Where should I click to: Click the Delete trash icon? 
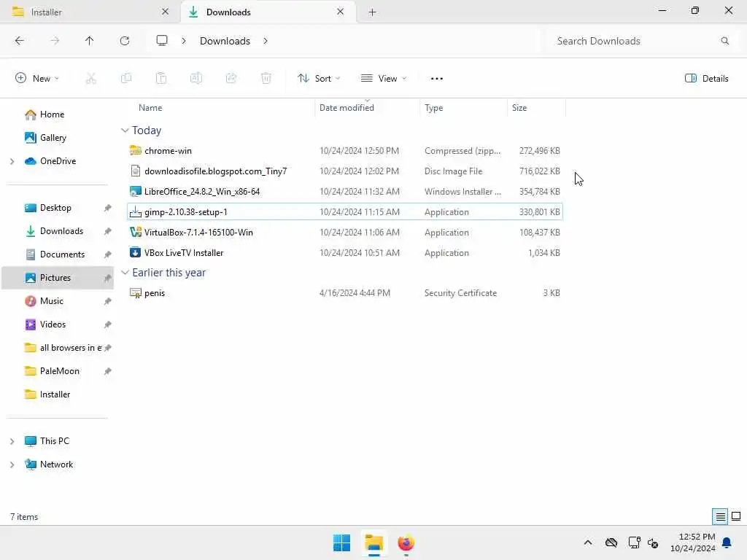pyautogui.click(x=266, y=79)
